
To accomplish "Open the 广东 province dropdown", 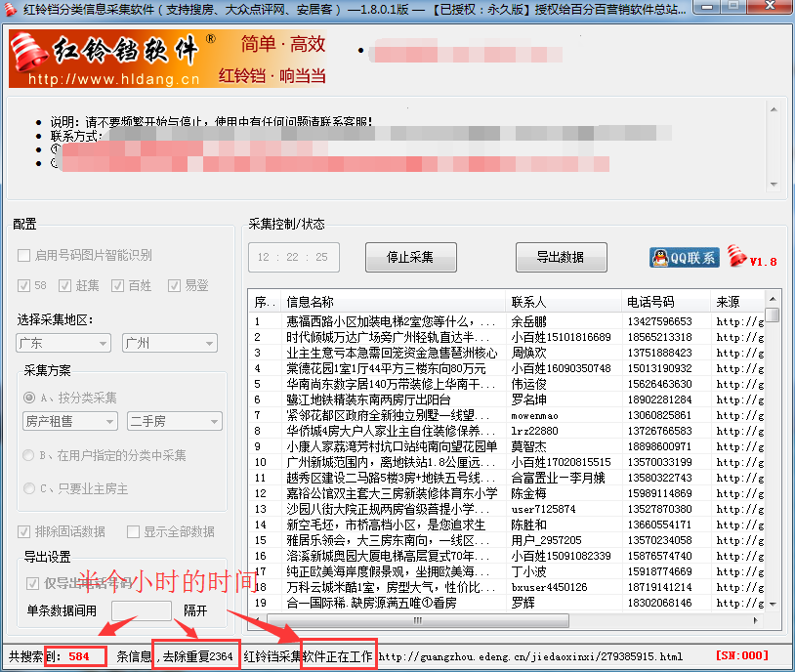I will tap(63, 343).
